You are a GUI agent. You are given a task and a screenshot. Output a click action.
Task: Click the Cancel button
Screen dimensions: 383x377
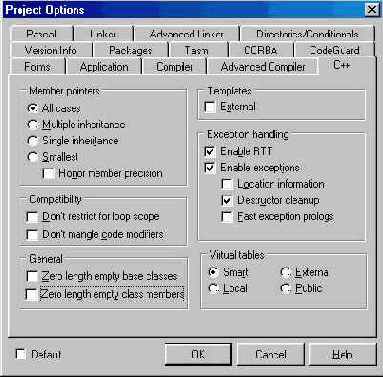[271, 354]
